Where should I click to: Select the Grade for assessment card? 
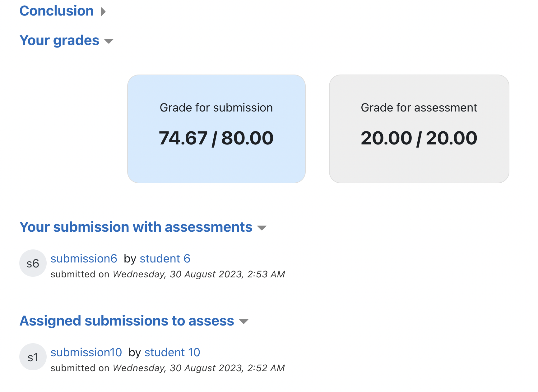(419, 129)
